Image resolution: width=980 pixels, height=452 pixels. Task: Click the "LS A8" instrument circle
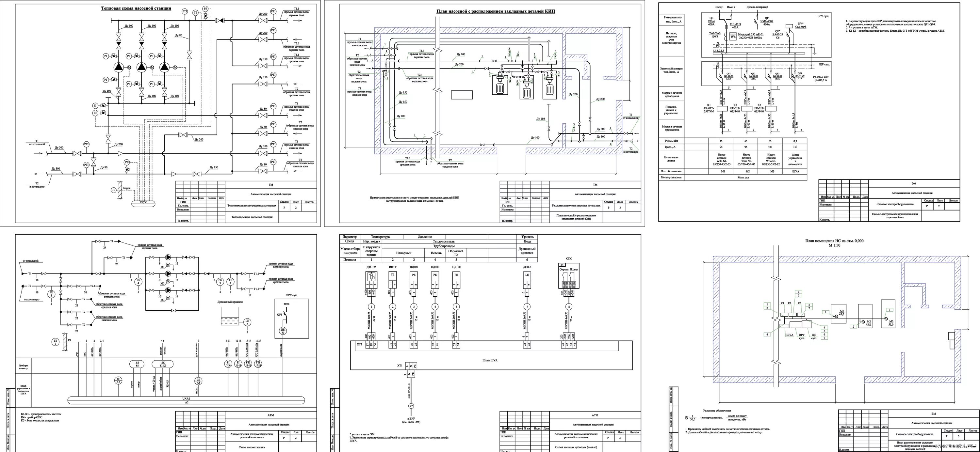click(x=198, y=381)
